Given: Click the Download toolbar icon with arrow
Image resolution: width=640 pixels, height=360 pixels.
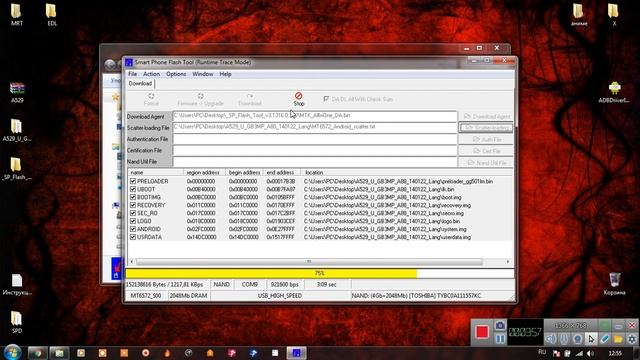Looking at the screenshot, I should (250, 96).
